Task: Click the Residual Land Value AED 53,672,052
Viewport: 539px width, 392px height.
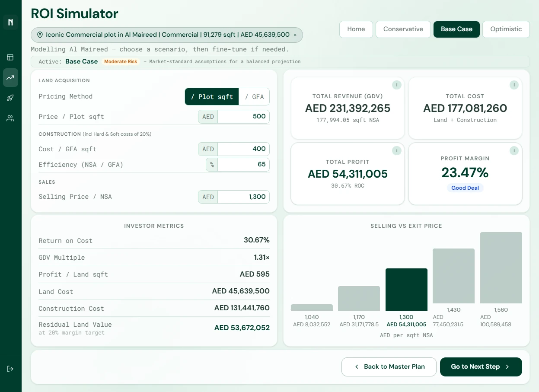Action: point(242,328)
